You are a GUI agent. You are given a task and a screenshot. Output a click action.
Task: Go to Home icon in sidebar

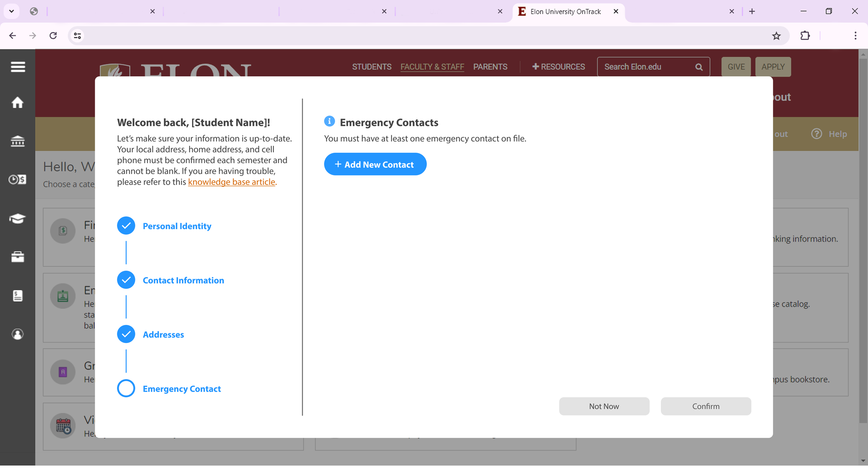17,103
